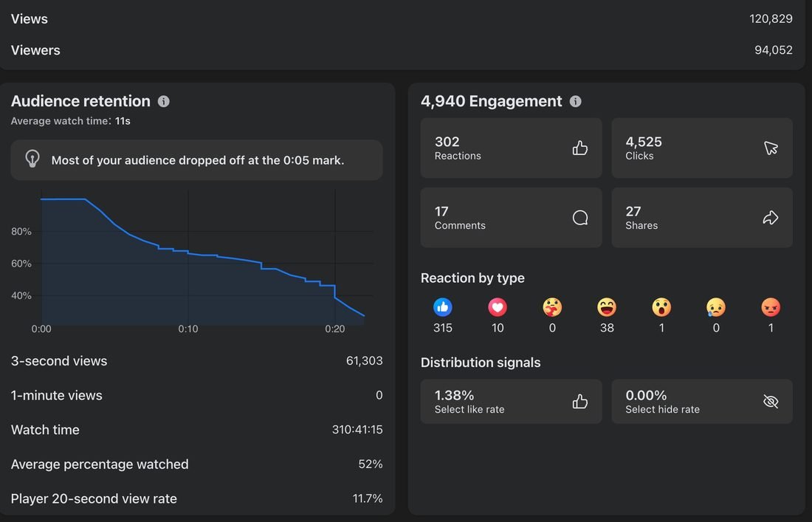
Task: Click the share arrow icon beside Shares
Action: point(771,218)
